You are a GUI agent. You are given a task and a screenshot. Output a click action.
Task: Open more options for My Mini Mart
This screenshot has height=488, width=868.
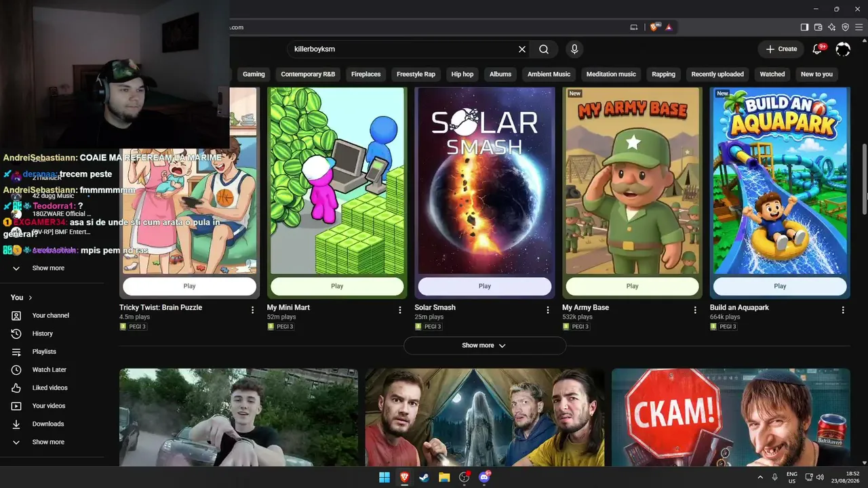tap(400, 310)
